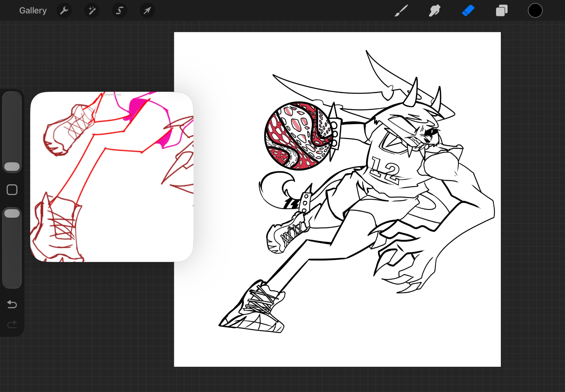The width and height of the screenshot is (565, 392).
Task: Tap the square Modify button on sidebar
Action: tap(12, 190)
